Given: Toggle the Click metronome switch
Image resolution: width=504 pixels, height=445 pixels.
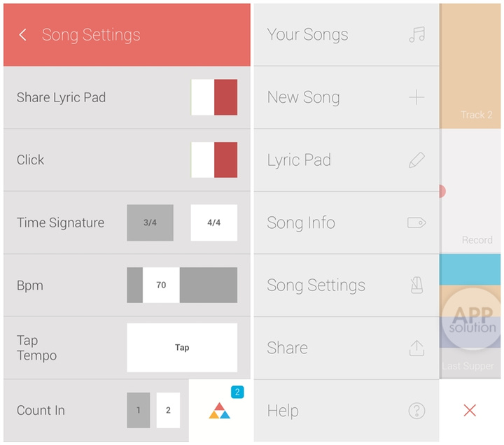Looking at the screenshot, I should [x=214, y=160].
